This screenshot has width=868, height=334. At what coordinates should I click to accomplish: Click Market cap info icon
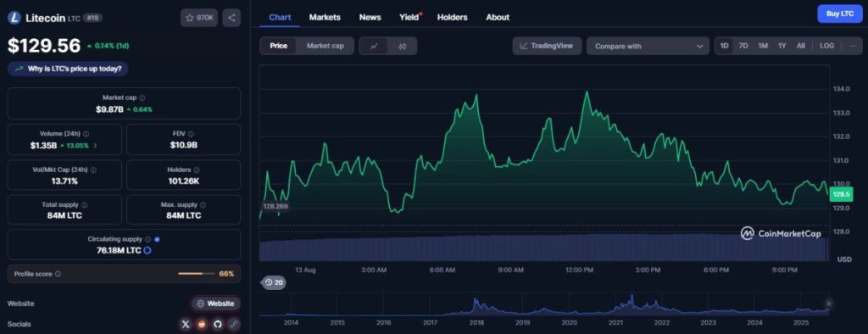tap(142, 97)
